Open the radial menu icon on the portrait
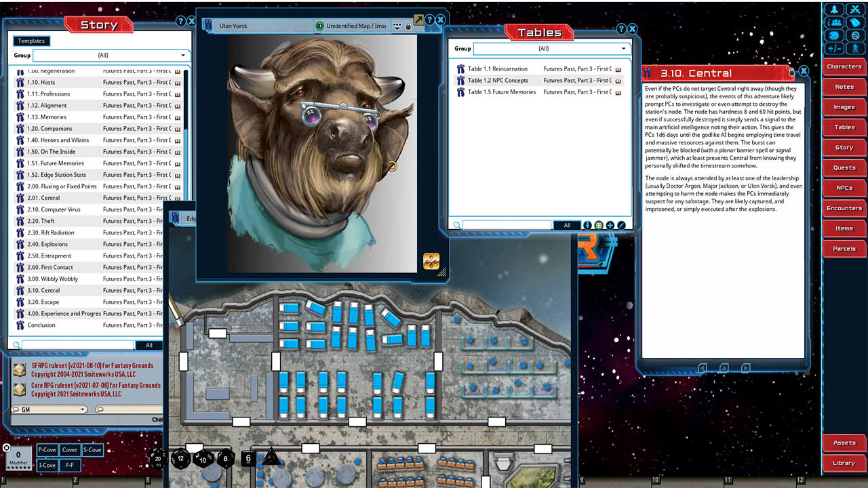 coord(431,261)
